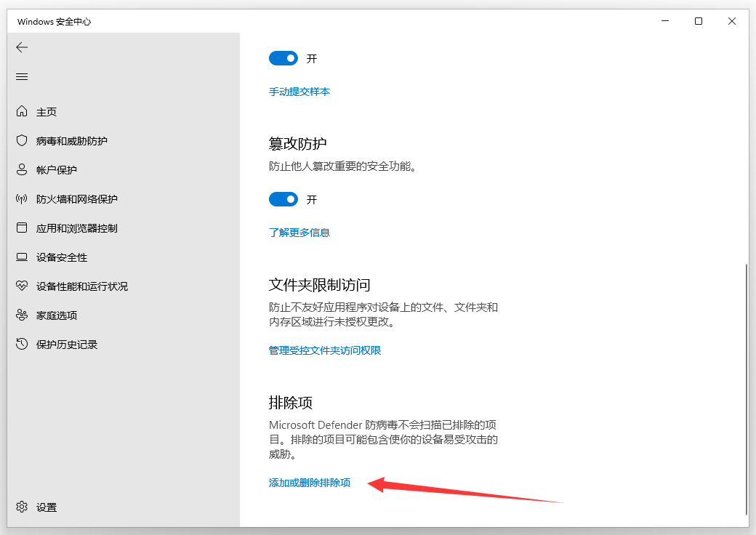打开管理受控文件夹访问权限
Image resolution: width=756 pixels, height=535 pixels.
[x=324, y=350]
